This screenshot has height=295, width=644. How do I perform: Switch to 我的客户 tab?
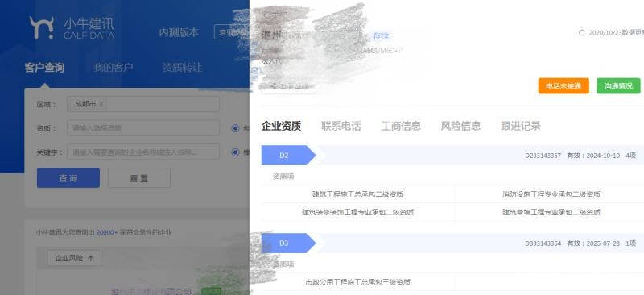(113, 68)
